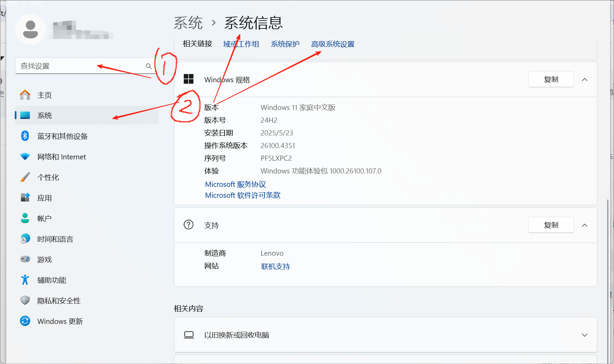Open the 域或工作组 link
Viewport: 614px width, 364px height.
(x=241, y=44)
